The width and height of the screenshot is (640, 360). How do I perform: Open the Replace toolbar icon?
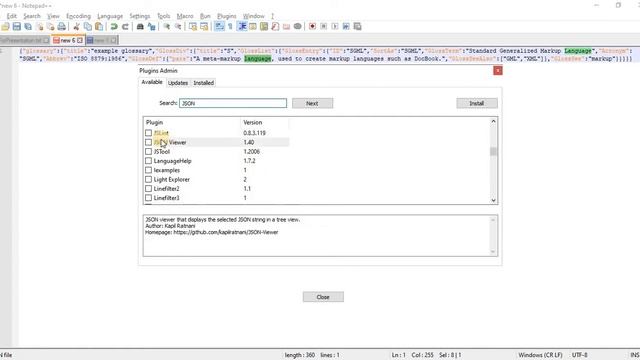point(151,27)
